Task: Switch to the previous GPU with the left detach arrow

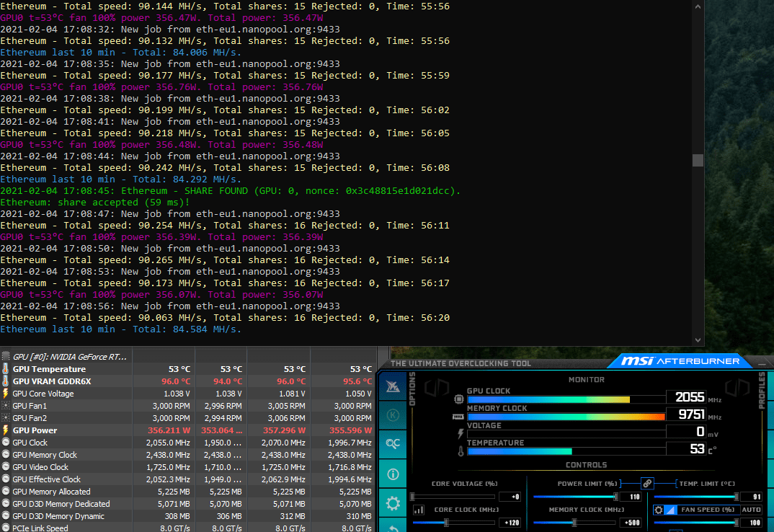Action: [437, 388]
